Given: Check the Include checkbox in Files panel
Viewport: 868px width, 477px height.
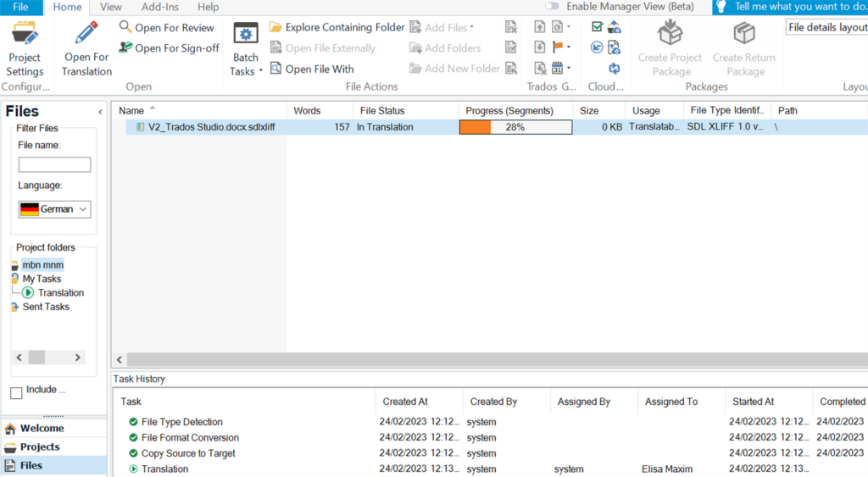Looking at the screenshot, I should (x=16, y=393).
